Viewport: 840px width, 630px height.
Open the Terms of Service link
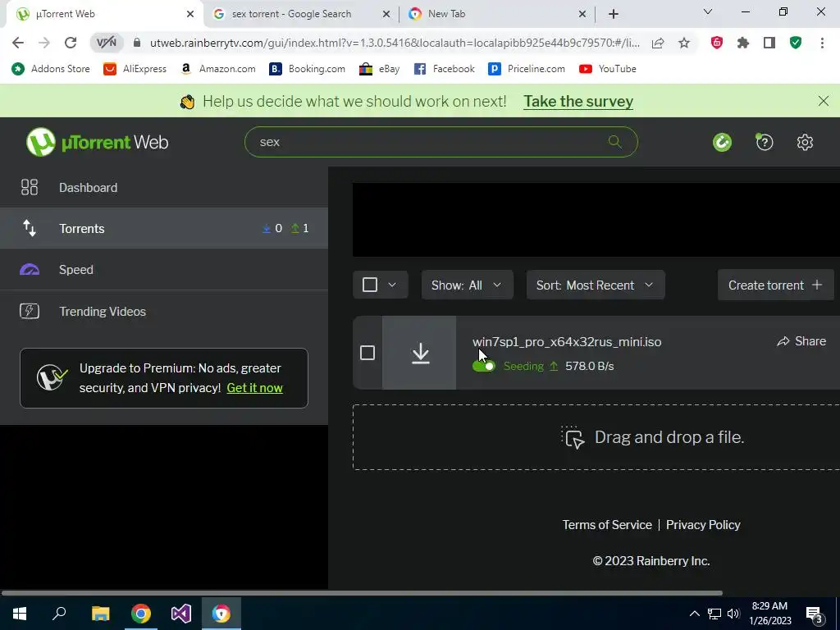(607, 525)
